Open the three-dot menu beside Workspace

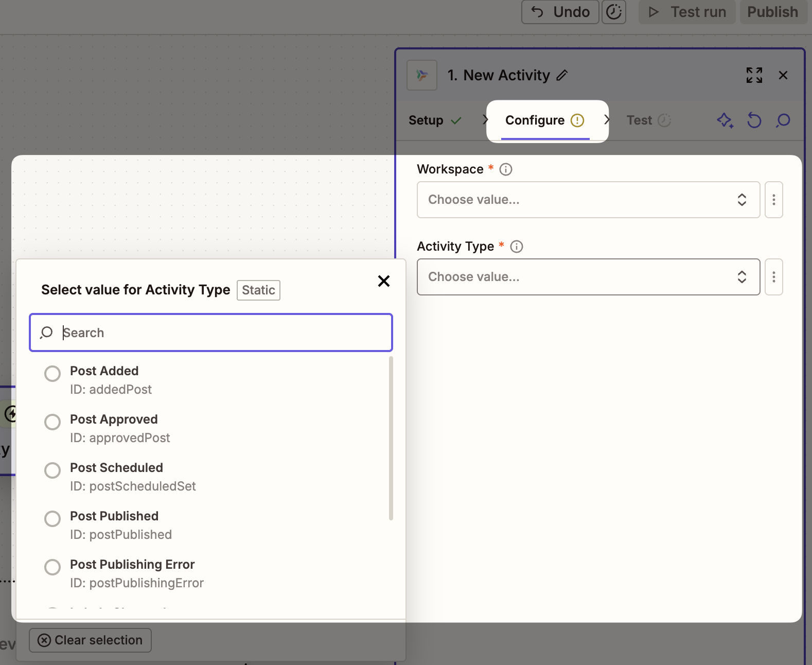click(x=773, y=200)
